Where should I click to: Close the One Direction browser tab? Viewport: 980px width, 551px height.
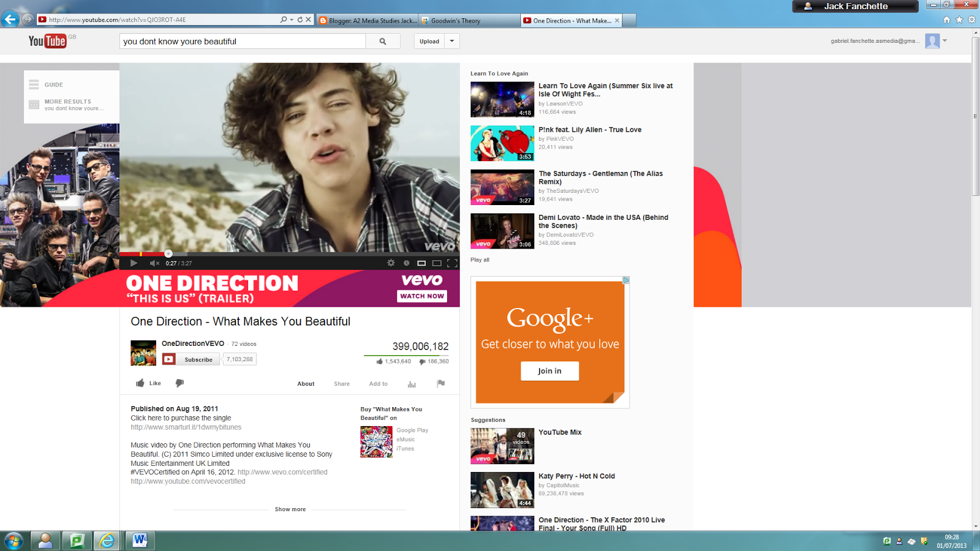617,20
